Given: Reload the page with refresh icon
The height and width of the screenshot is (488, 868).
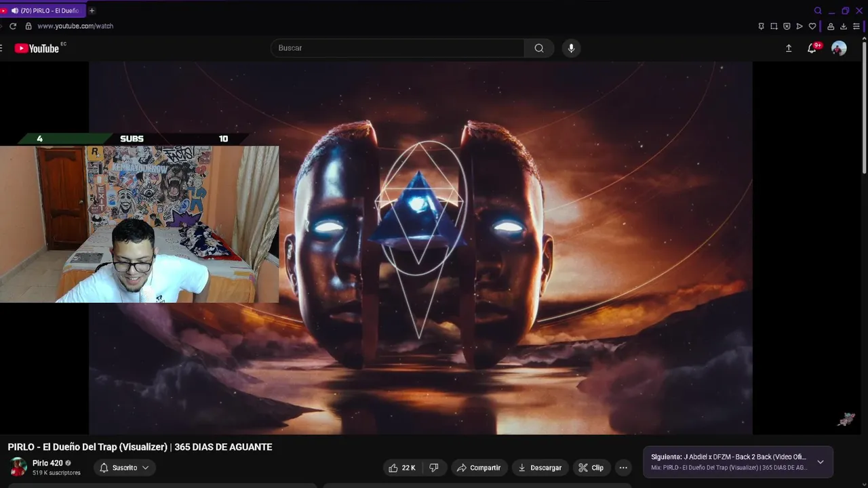Looking at the screenshot, I should point(12,26).
